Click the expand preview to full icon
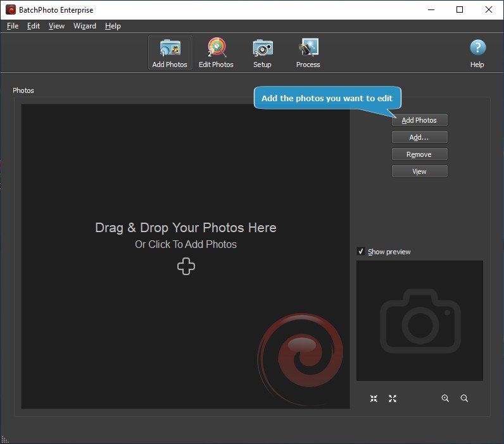Viewport: 504px width, 444px height. coord(393,398)
